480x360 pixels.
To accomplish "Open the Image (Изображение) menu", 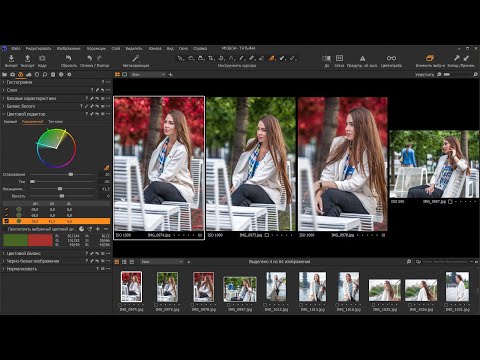I will pos(68,49).
